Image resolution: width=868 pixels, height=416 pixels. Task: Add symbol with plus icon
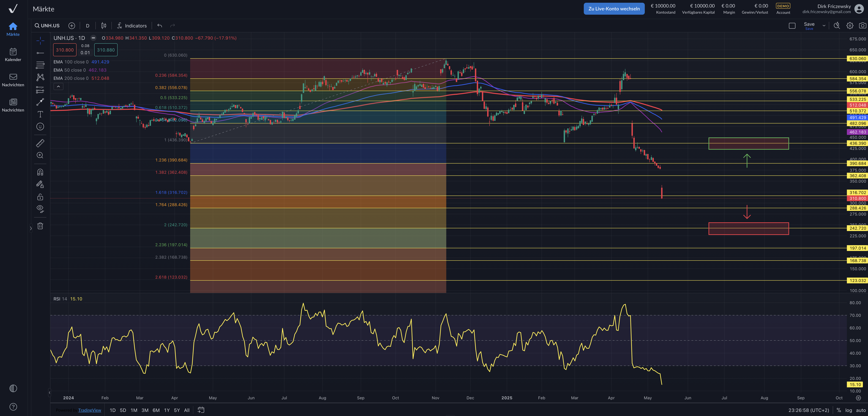[71, 26]
